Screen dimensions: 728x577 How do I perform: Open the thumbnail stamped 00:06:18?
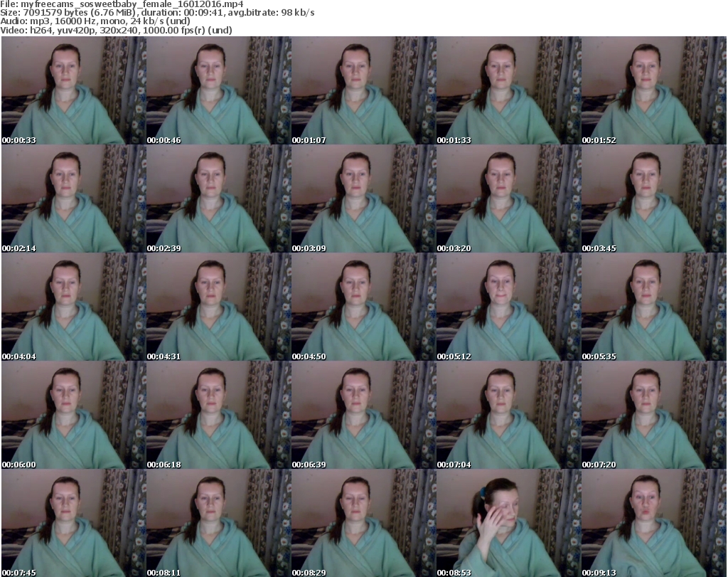point(219,415)
